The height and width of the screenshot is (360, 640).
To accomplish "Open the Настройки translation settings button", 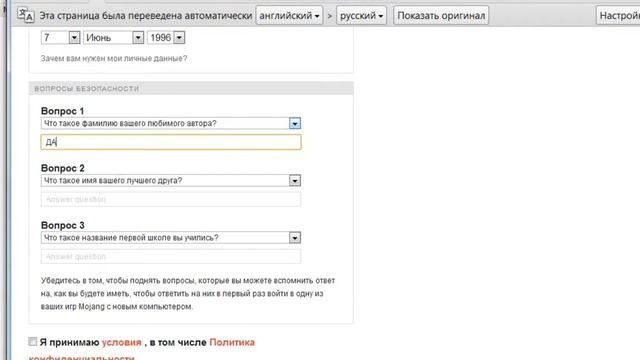I will 618,16.
